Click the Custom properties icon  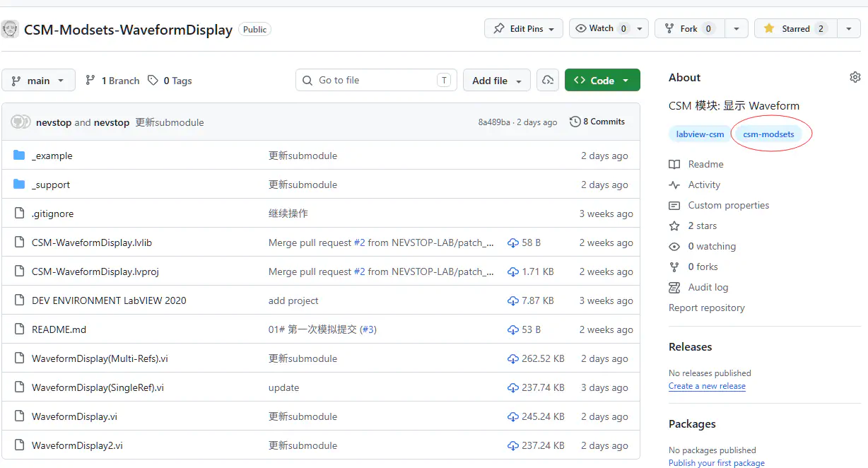pyautogui.click(x=674, y=205)
